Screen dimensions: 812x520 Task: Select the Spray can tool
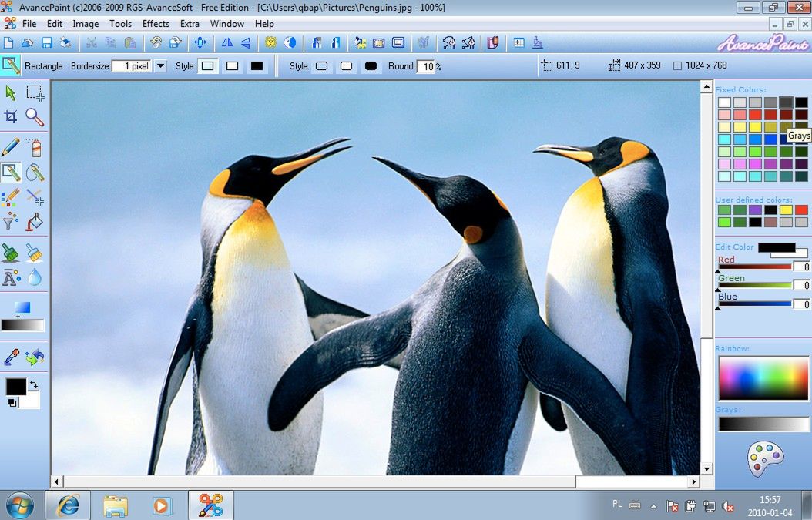[x=35, y=148]
